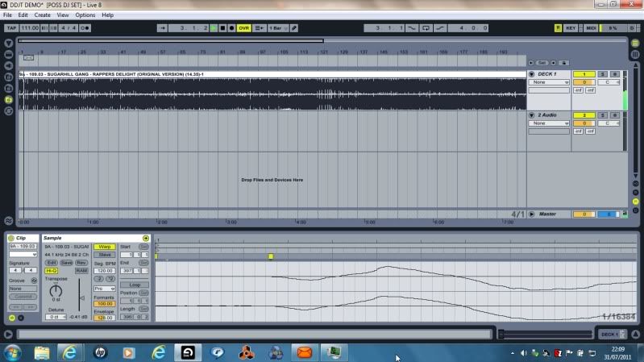644x362 pixels.
Task: Fold the DECK 1 track with triangle
Action: coord(531,74)
